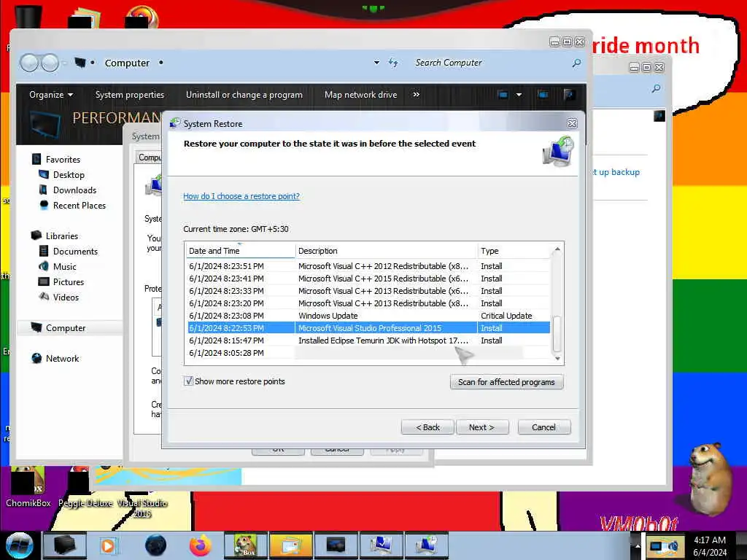Click the search magnifier in the background window
This screenshot has height=560, width=747.
coord(656,88)
